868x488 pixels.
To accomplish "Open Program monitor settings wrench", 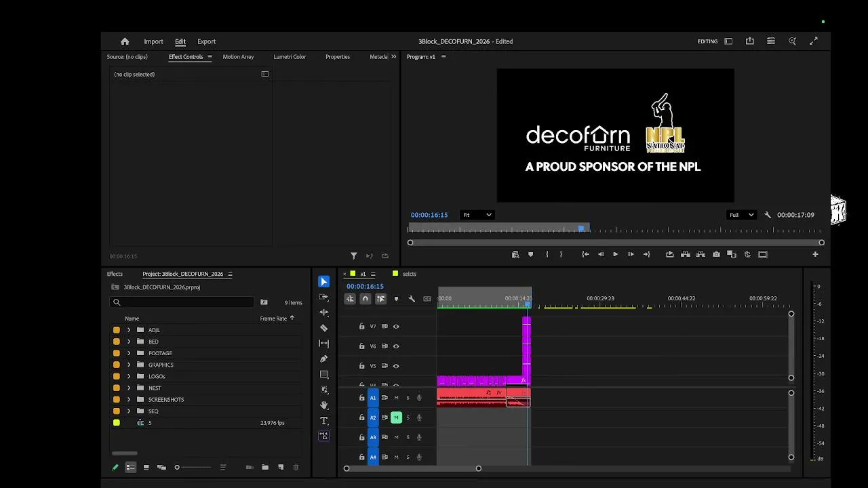I will pos(768,215).
